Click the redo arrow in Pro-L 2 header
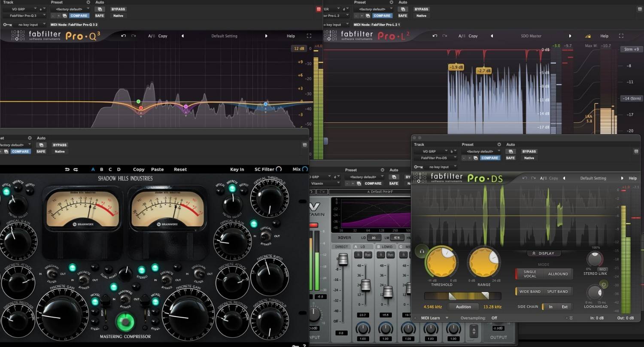The height and width of the screenshot is (347, 644). pyautogui.click(x=444, y=36)
